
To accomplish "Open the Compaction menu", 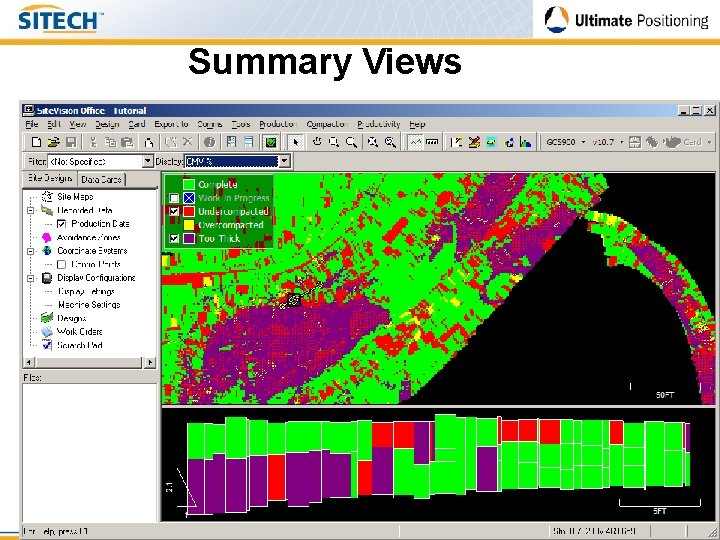I will coord(327,124).
